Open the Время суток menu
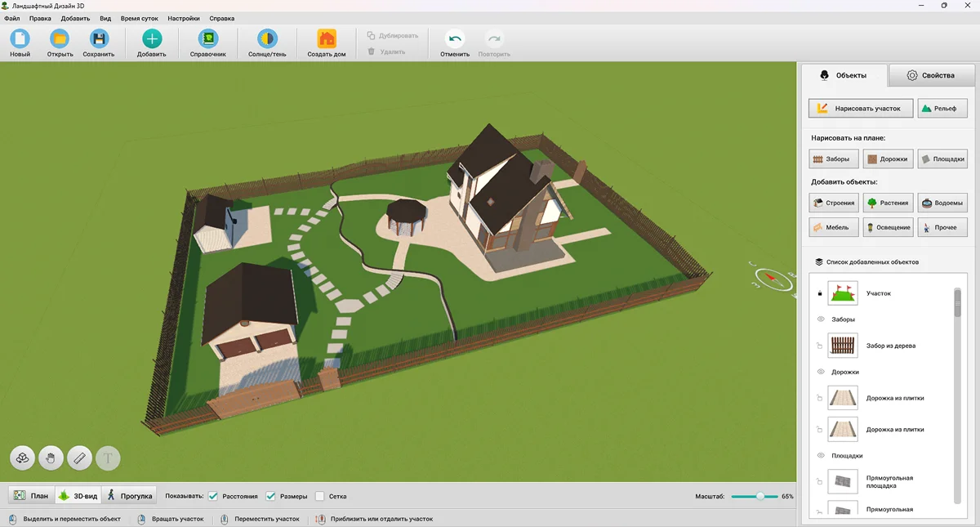 click(x=140, y=18)
